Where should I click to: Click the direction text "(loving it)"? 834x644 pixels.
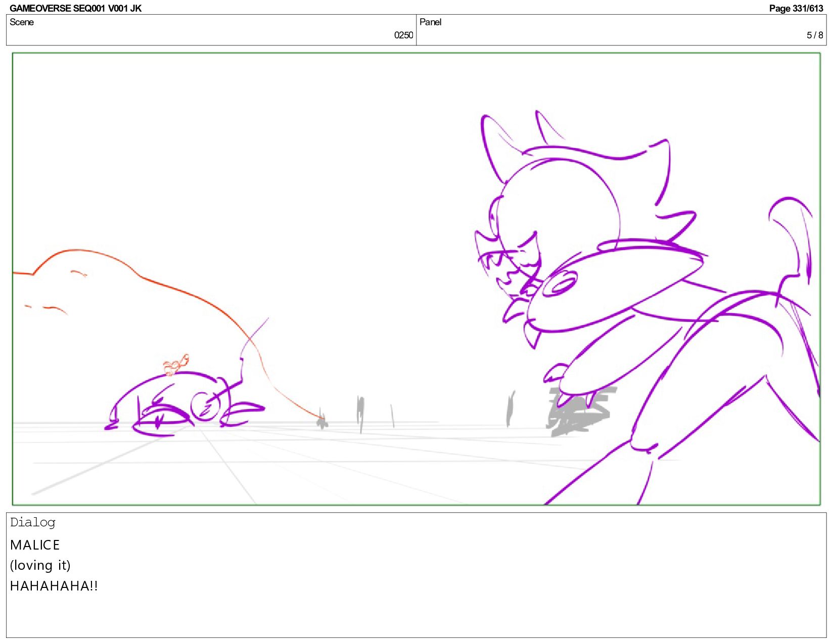tap(40, 565)
